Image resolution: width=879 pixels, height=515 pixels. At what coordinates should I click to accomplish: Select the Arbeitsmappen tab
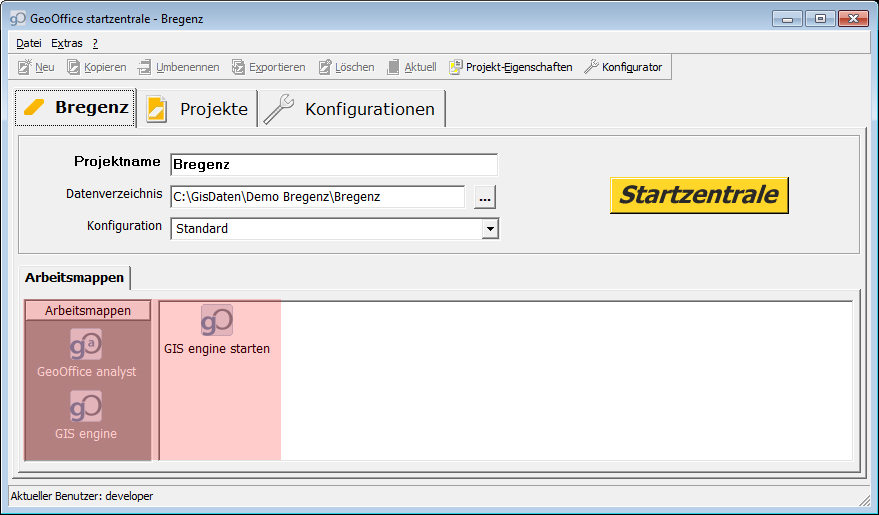pos(75,278)
